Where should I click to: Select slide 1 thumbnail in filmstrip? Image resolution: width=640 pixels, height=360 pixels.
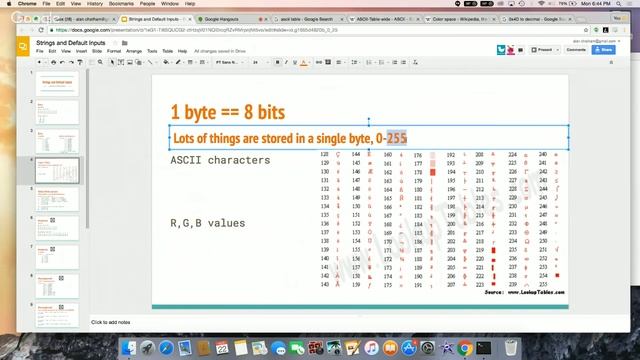coord(57,83)
